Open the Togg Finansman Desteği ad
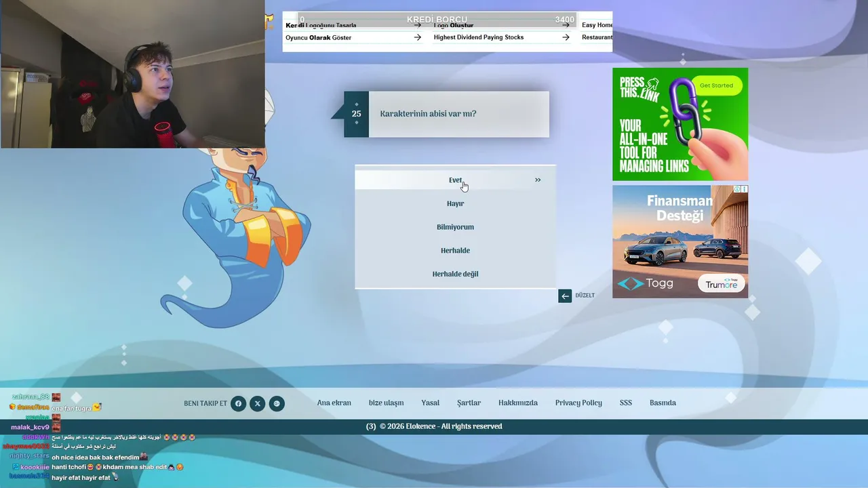This screenshot has height=488, width=868. coord(680,241)
